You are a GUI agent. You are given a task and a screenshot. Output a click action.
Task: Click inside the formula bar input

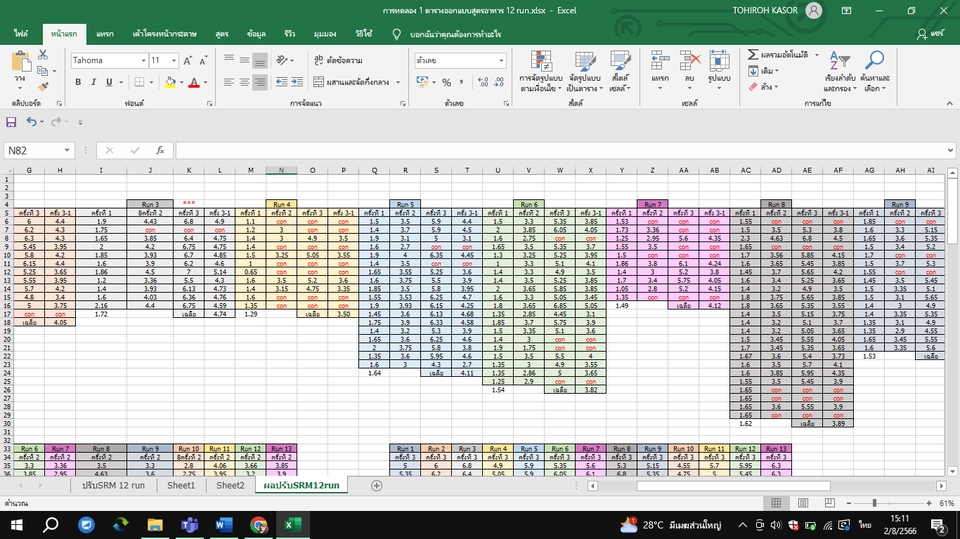[x=560, y=150]
